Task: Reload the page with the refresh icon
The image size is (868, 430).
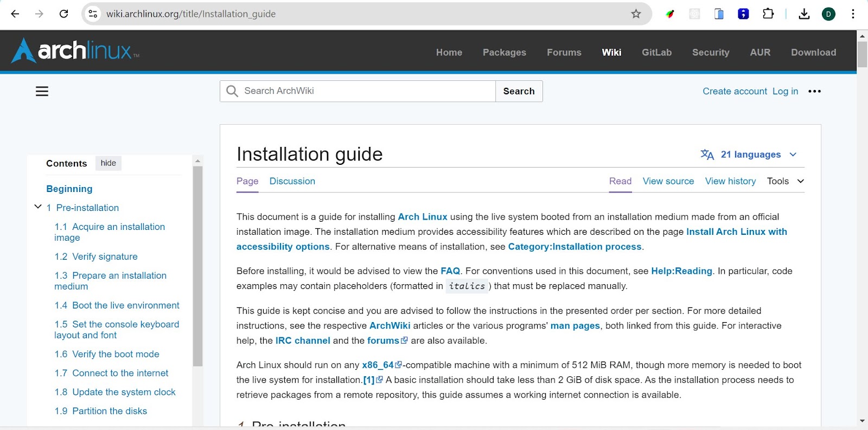Action: click(63, 14)
